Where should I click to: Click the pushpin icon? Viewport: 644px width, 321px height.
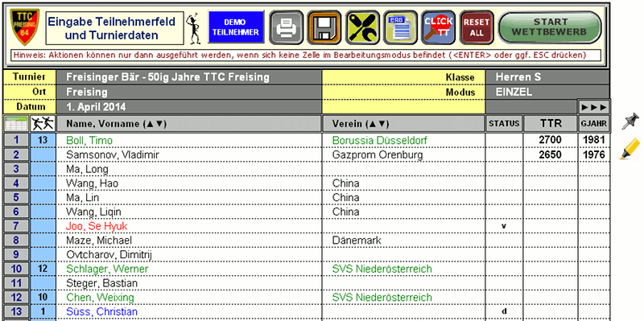pos(630,121)
